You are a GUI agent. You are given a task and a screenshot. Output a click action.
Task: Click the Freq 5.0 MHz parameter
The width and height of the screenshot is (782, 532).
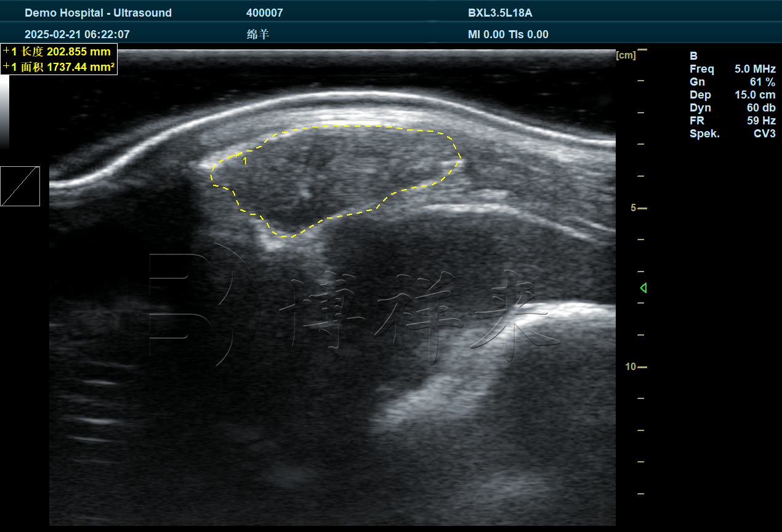(732, 69)
